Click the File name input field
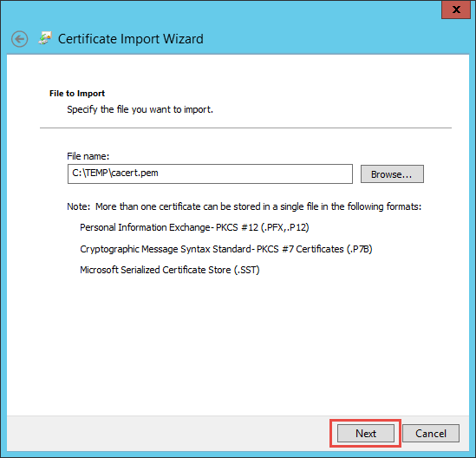This screenshot has width=476, height=458. [210, 173]
